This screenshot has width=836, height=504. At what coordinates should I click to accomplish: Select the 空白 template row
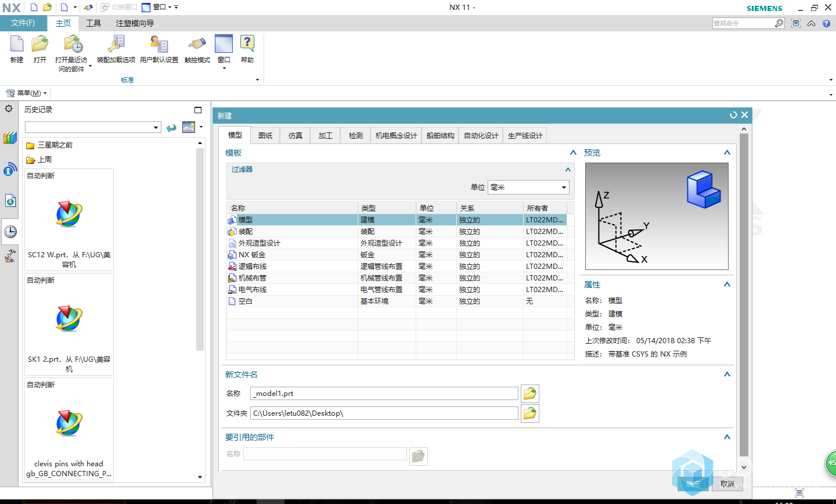[x=397, y=301]
